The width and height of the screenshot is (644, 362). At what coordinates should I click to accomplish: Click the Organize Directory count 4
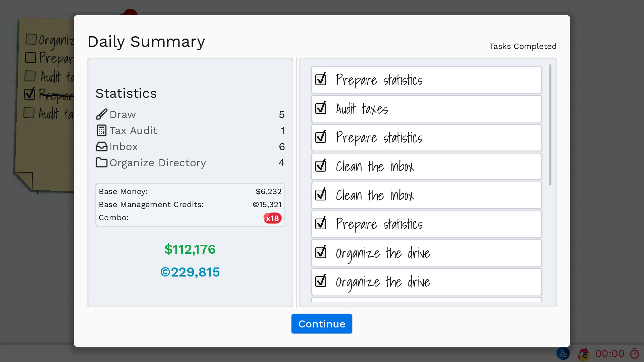coord(281,163)
